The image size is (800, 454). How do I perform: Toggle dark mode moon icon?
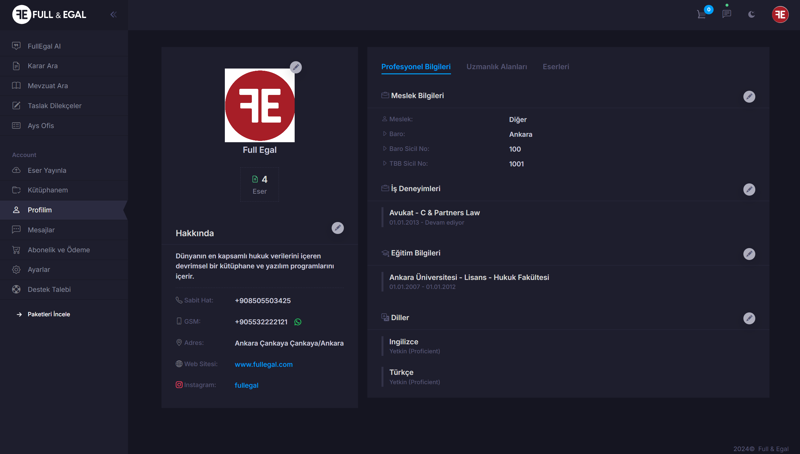point(752,14)
